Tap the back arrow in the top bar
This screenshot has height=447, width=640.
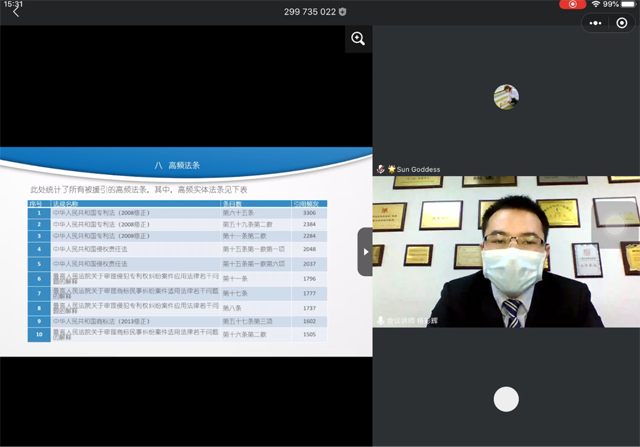point(15,12)
